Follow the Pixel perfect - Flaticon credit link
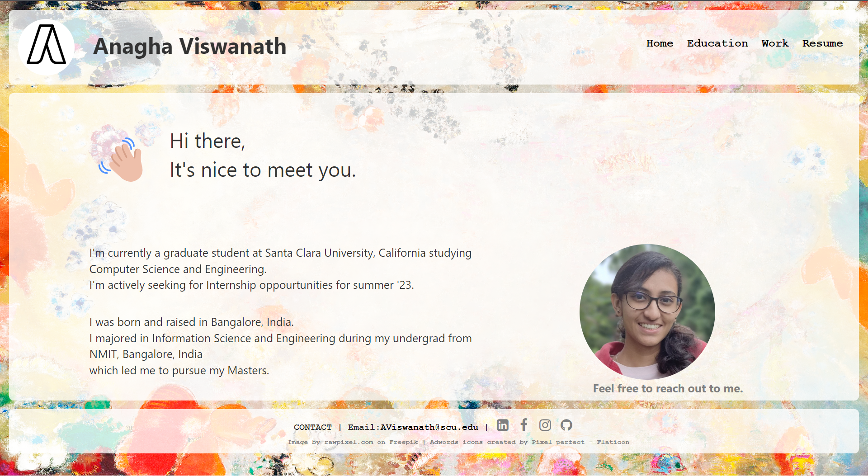 (580, 442)
